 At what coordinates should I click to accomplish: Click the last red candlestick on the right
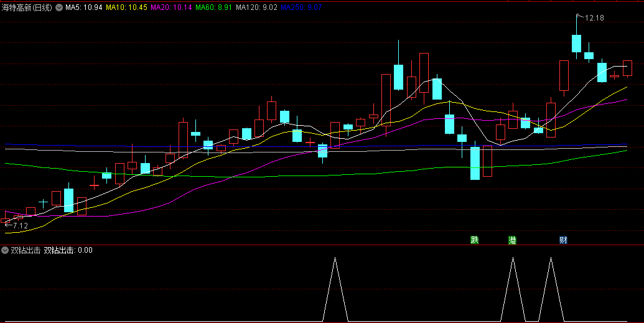click(627, 68)
